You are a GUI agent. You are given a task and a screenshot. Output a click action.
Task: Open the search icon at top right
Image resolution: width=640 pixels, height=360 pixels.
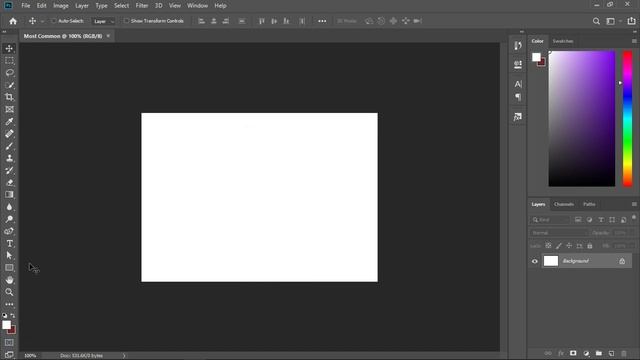click(x=596, y=21)
